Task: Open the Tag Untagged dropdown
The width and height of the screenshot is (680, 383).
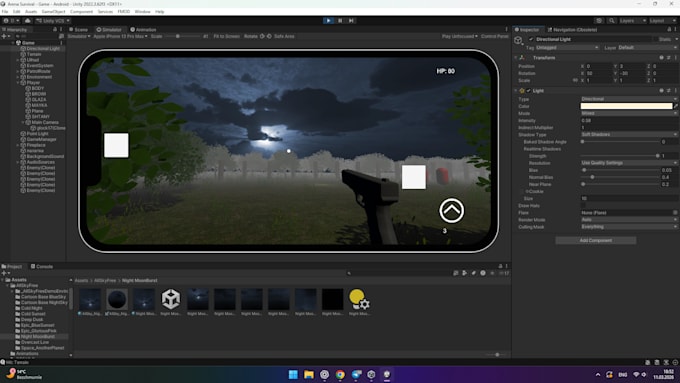Action: [567, 47]
